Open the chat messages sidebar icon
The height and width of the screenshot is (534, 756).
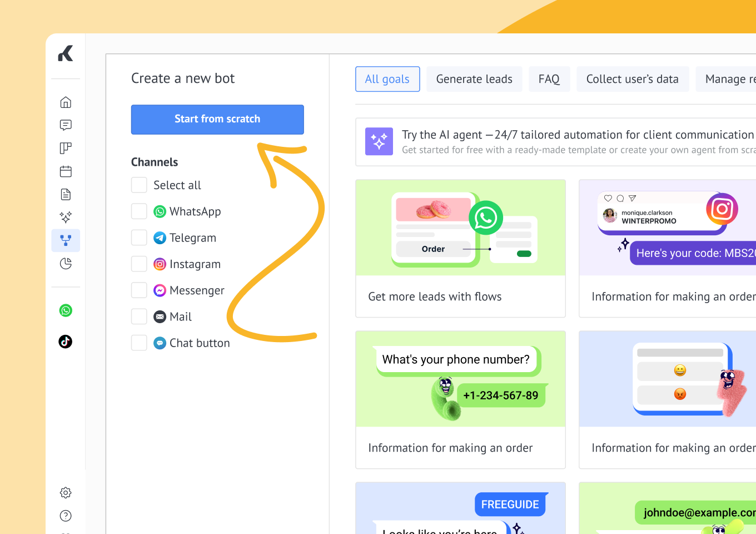click(66, 125)
